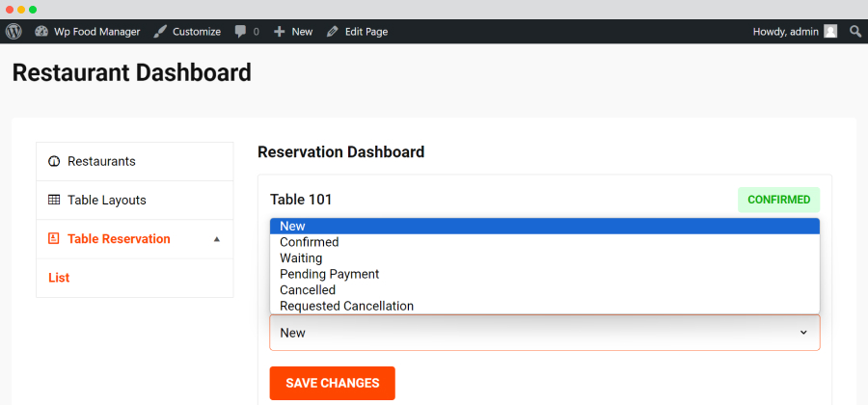This screenshot has width=868, height=405.
Task: Click the plus icon beside New
Action: pos(280,32)
